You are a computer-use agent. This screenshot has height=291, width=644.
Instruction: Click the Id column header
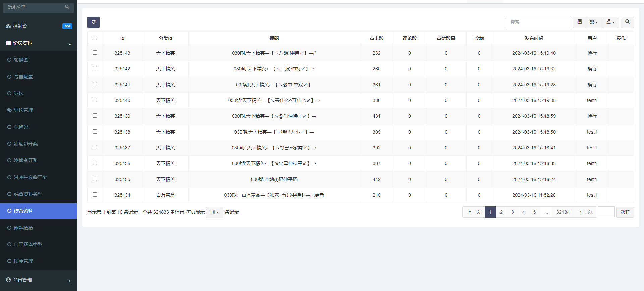click(x=122, y=38)
